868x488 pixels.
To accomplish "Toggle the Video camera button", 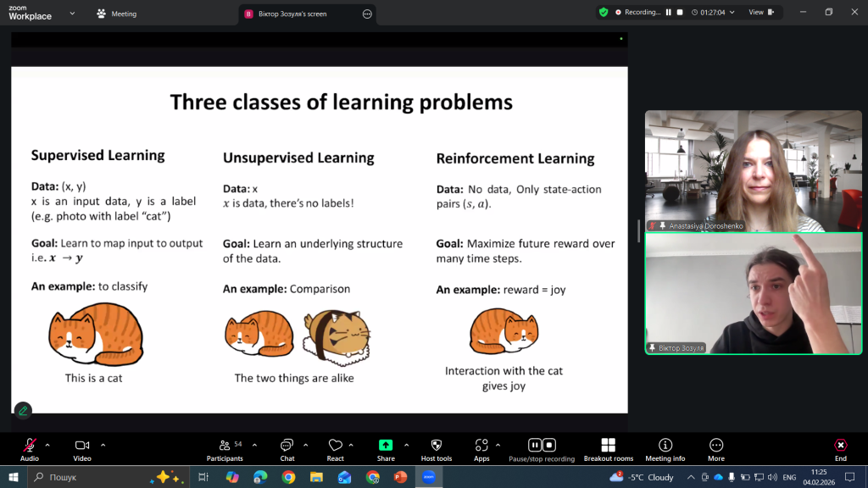I will click(82, 446).
